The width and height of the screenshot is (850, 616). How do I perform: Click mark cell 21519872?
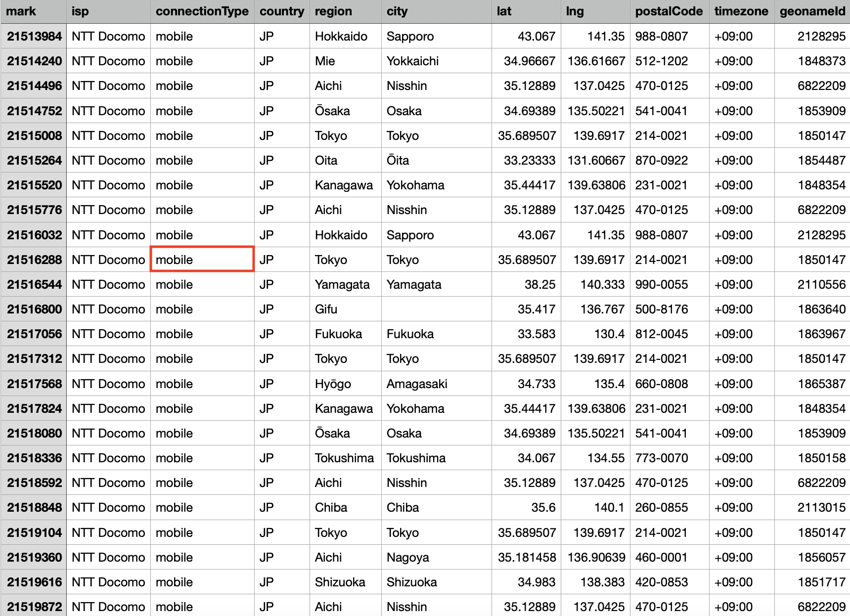click(34, 606)
